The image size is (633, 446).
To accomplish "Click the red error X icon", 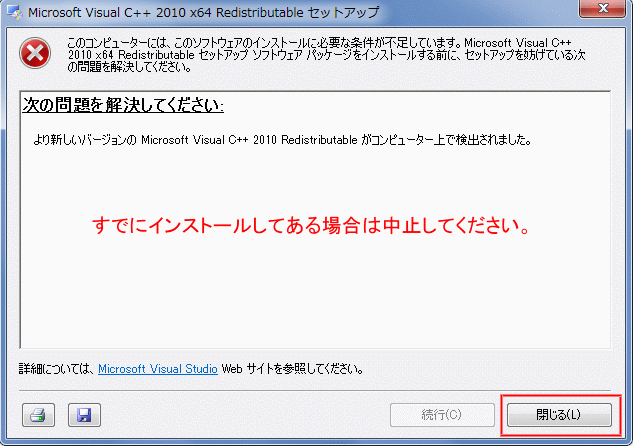I will [35, 53].
